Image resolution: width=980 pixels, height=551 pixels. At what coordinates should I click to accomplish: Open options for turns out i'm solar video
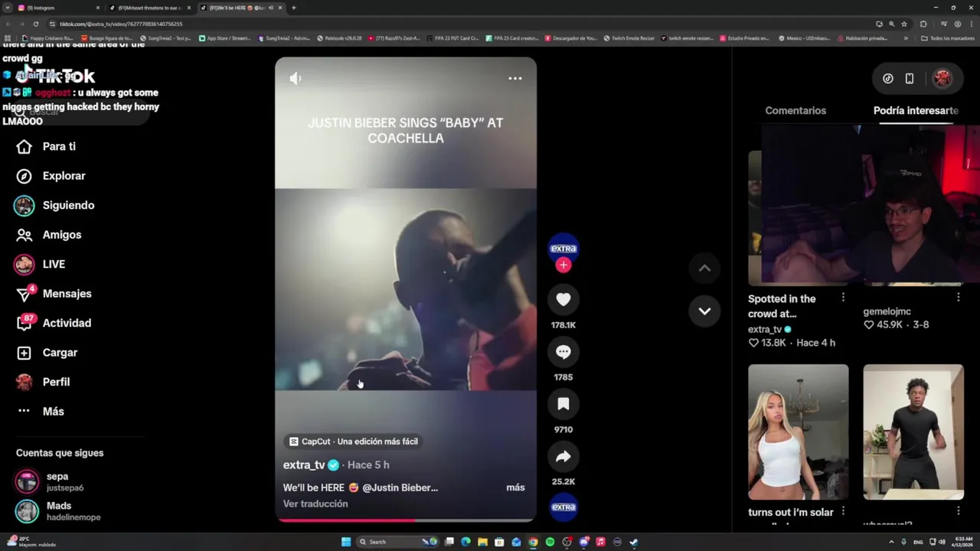tap(843, 510)
